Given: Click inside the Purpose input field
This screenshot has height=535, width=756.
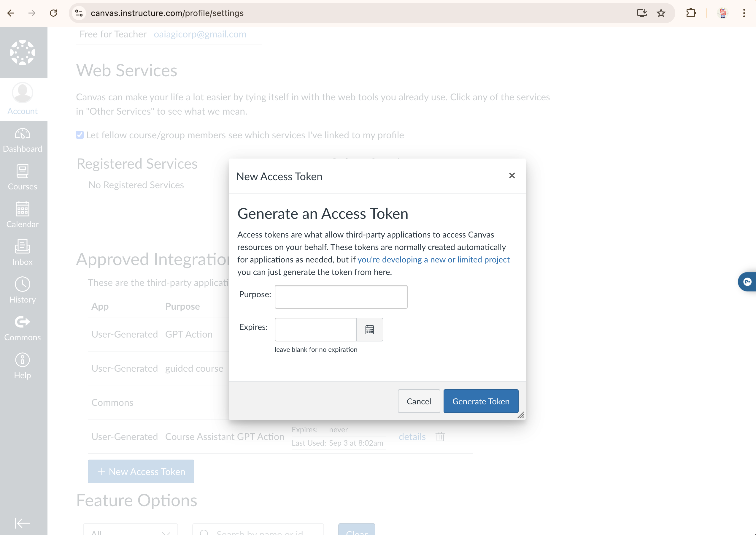Looking at the screenshot, I should point(341,297).
